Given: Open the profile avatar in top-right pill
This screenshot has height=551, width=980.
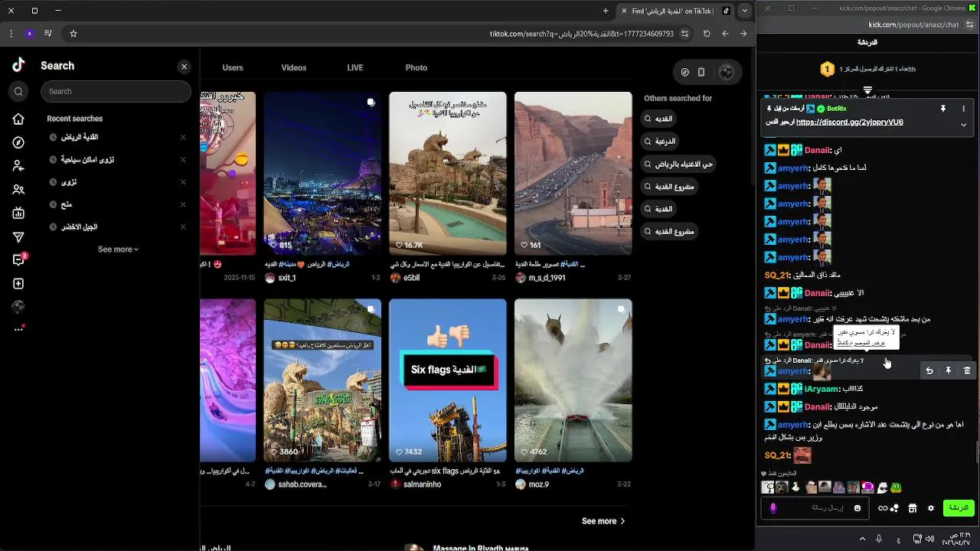Looking at the screenshot, I should 727,72.
